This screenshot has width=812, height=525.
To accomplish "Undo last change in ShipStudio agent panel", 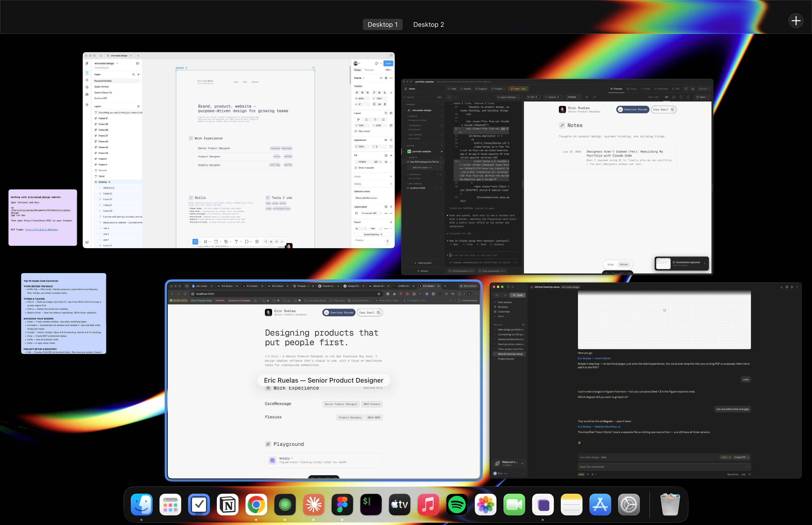I will pyautogui.click(x=449, y=97).
